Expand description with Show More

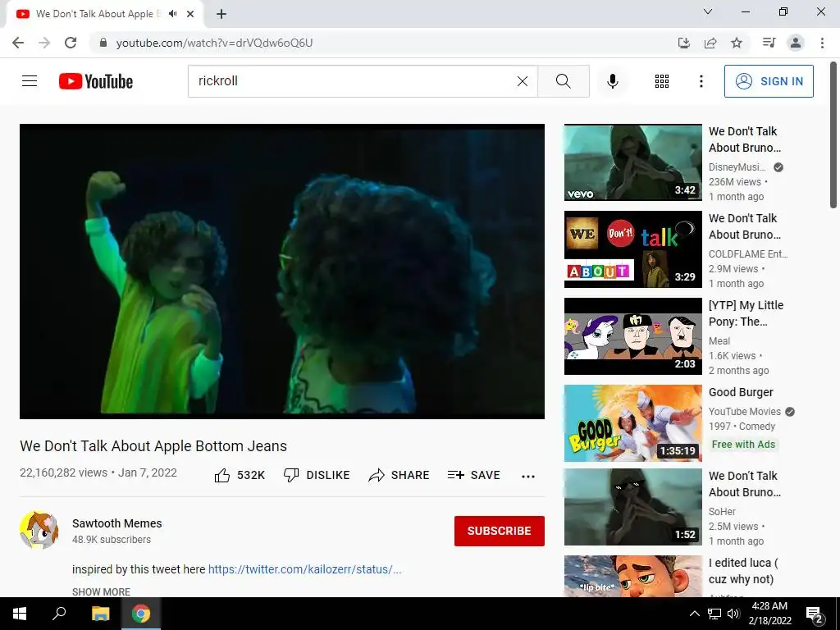[101, 591]
